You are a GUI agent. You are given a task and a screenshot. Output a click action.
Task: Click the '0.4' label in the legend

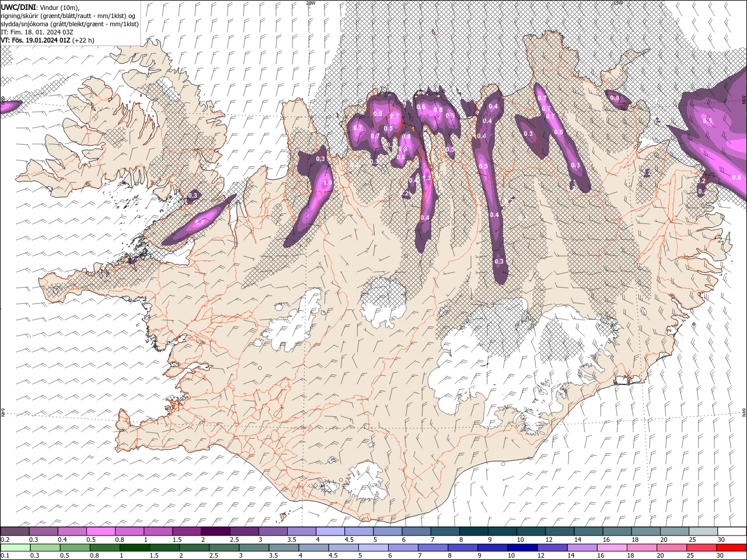pyautogui.click(x=62, y=540)
